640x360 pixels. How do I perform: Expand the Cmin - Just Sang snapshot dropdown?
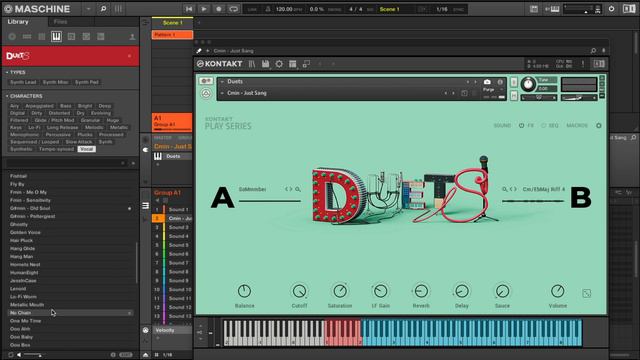222,93
